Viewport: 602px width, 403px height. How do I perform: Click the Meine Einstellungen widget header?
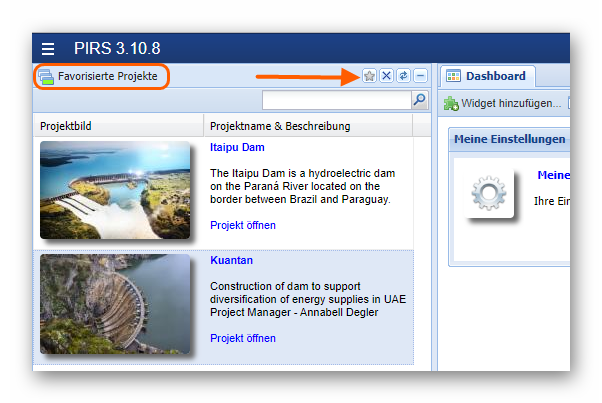pyautogui.click(x=509, y=139)
